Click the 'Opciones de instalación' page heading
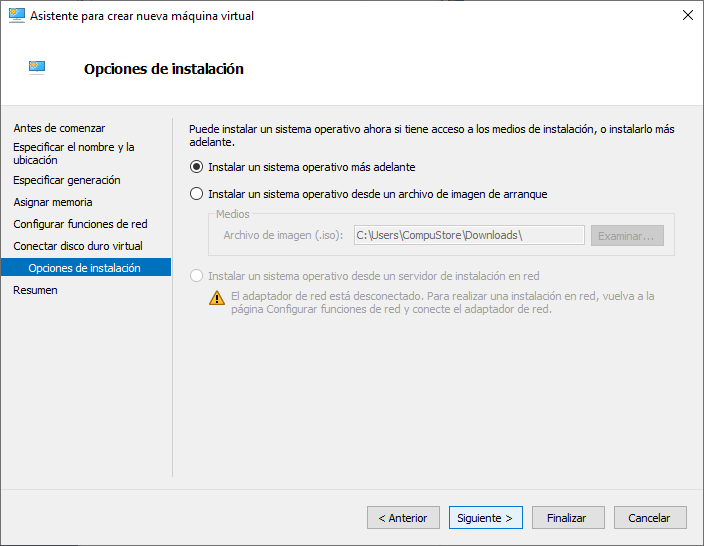This screenshot has width=704, height=546. pyautogui.click(x=164, y=69)
